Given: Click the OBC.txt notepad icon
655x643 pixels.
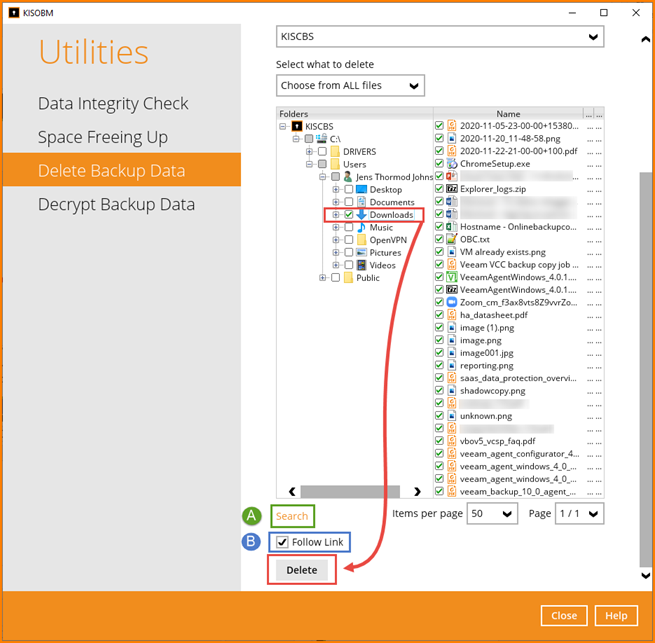Looking at the screenshot, I should pos(452,239).
